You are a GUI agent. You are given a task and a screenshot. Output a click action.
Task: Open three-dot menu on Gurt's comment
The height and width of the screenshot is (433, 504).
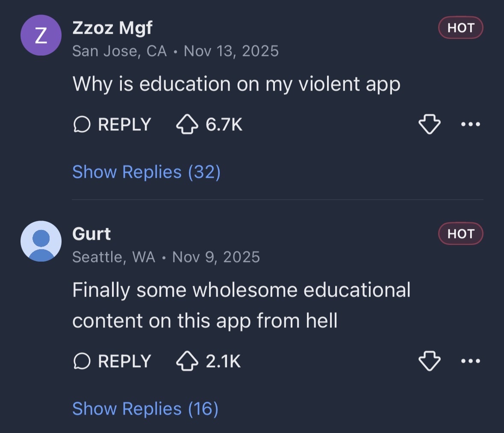[471, 361]
